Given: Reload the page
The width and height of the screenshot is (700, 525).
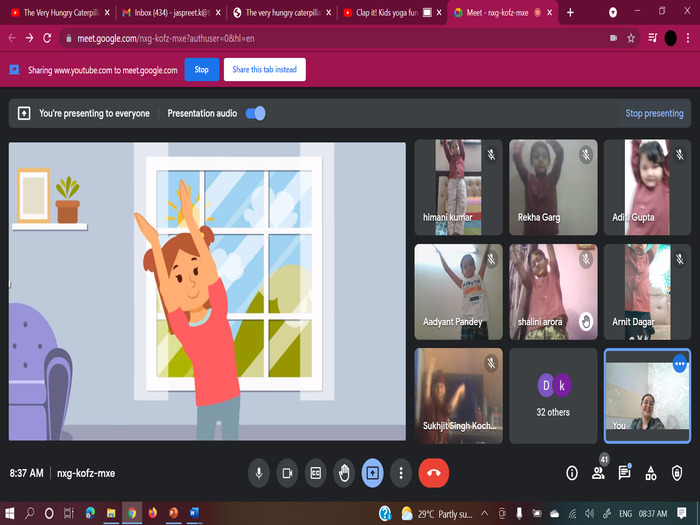Looking at the screenshot, I should [x=47, y=38].
